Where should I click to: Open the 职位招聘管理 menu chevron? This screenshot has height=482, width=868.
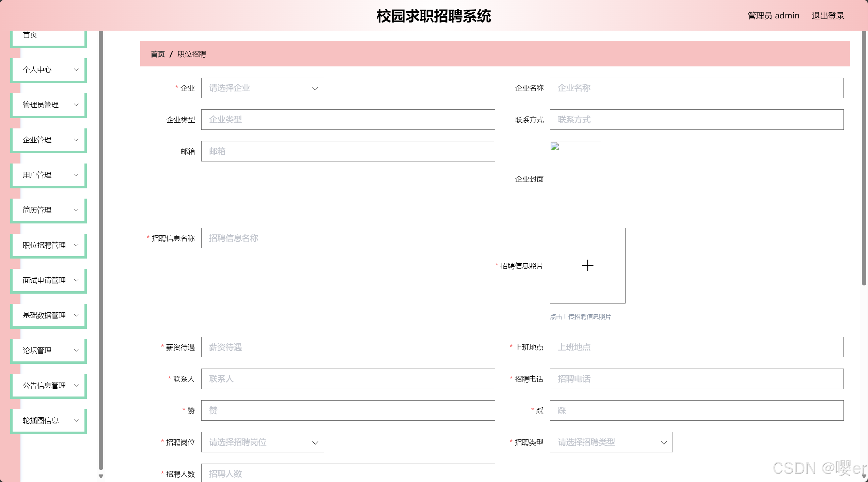point(76,245)
